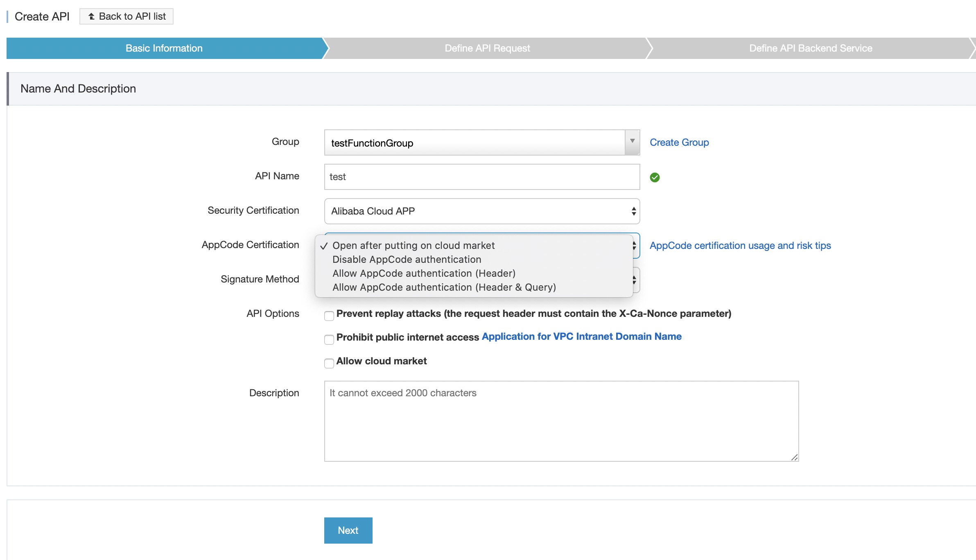Click the API Options label

point(273,314)
